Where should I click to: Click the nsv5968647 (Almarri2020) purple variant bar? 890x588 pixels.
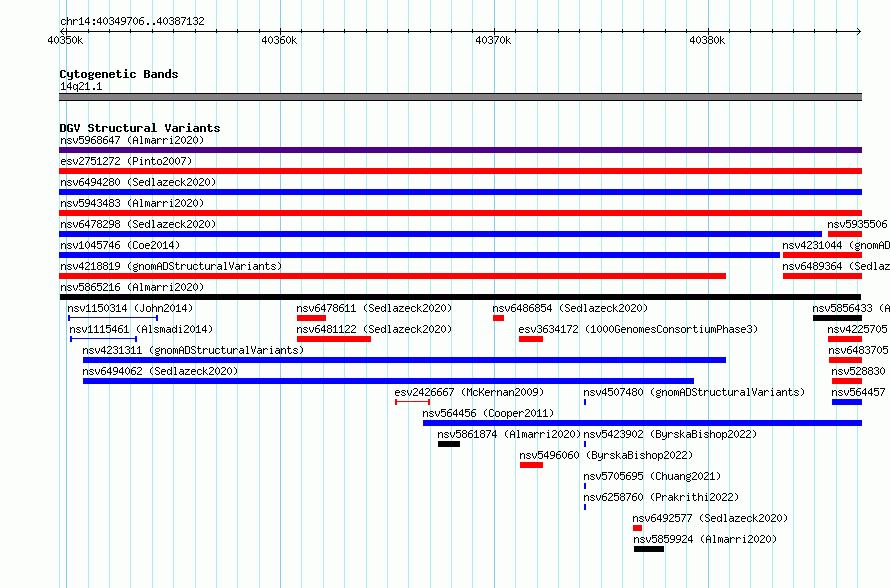(x=460, y=150)
